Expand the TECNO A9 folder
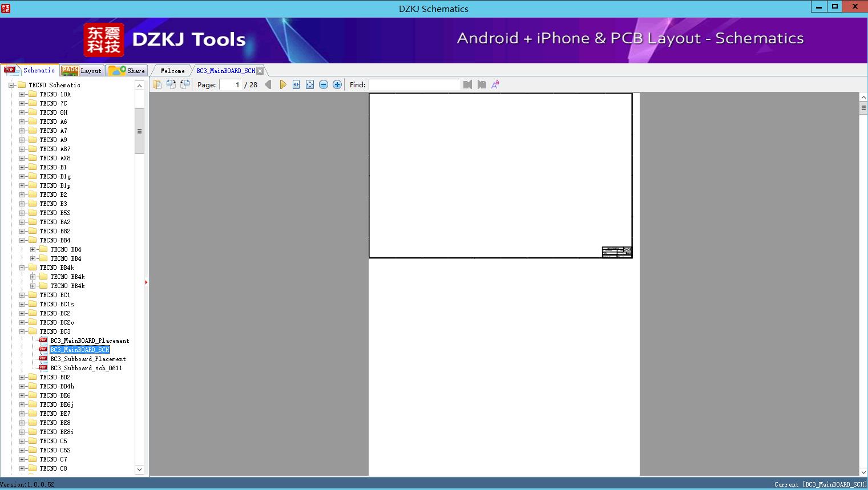868x490 pixels. (x=22, y=140)
